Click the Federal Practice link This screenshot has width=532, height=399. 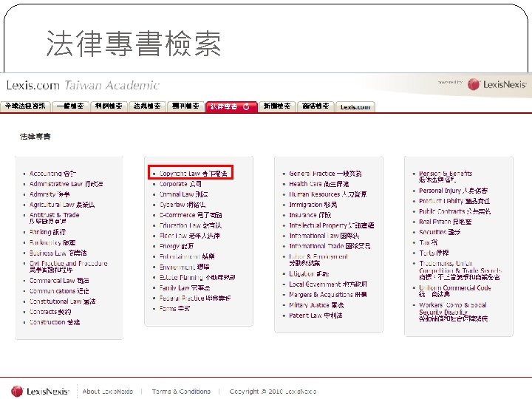click(195, 299)
